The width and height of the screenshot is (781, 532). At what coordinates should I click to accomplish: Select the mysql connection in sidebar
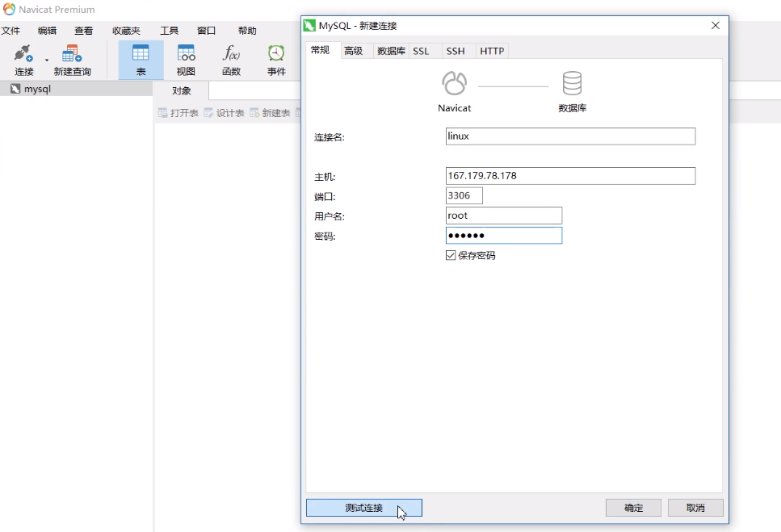pyautogui.click(x=76, y=89)
